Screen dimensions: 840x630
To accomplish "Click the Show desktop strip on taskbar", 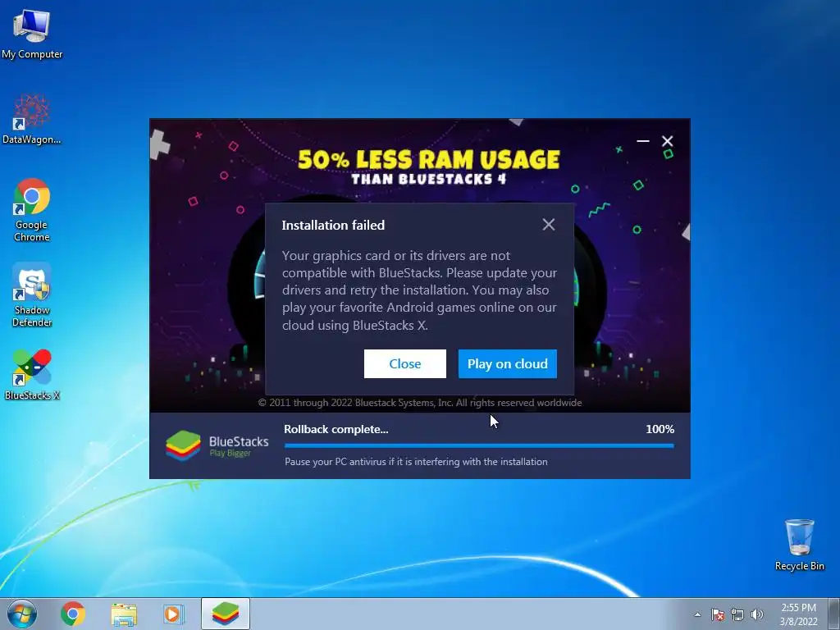I will pos(834,614).
